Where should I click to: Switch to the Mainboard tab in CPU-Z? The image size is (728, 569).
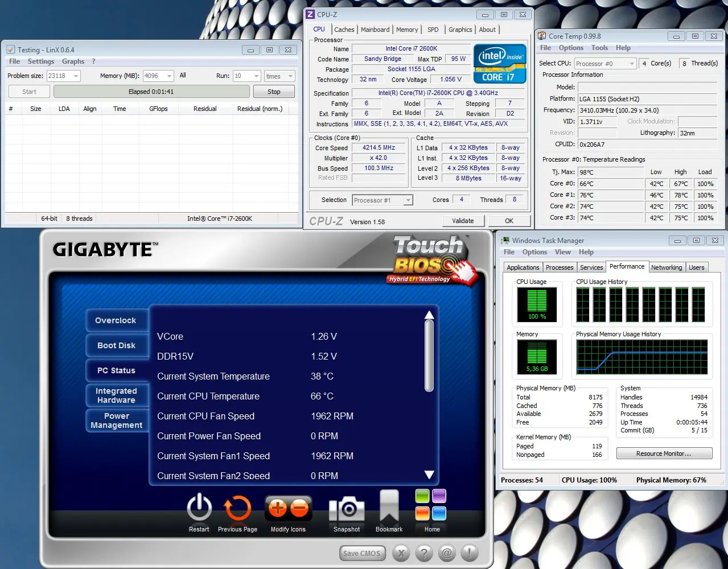pos(375,30)
